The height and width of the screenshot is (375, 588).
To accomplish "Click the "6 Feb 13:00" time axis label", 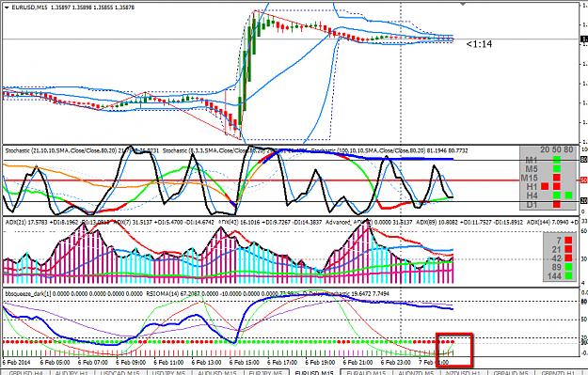I will point(206,362).
